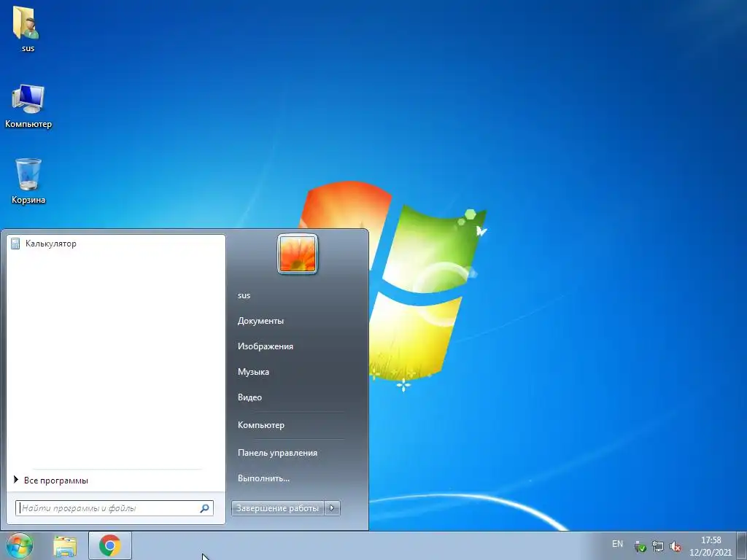Open the sus user folder in Start menu
The image size is (747, 560).
tap(244, 295)
